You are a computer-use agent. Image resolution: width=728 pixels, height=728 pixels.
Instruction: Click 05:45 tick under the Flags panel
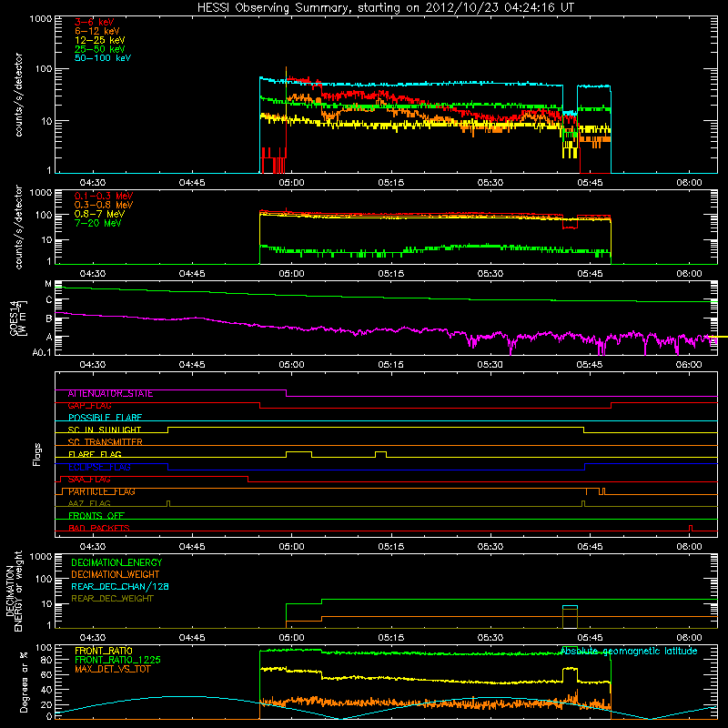(590, 547)
